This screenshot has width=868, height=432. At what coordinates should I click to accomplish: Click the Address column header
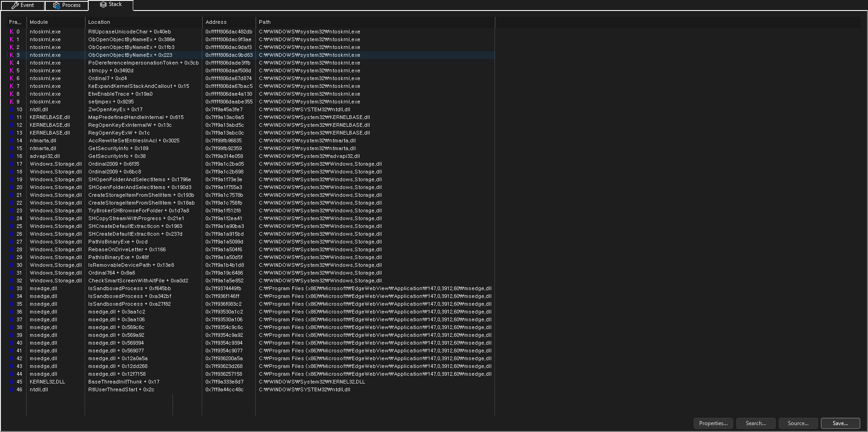(229, 22)
